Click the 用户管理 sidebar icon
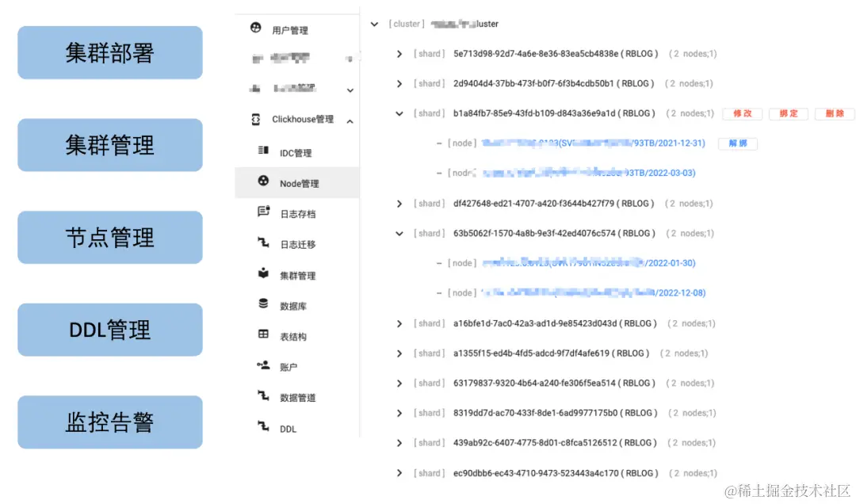The image size is (856, 504). coord(255,27)
